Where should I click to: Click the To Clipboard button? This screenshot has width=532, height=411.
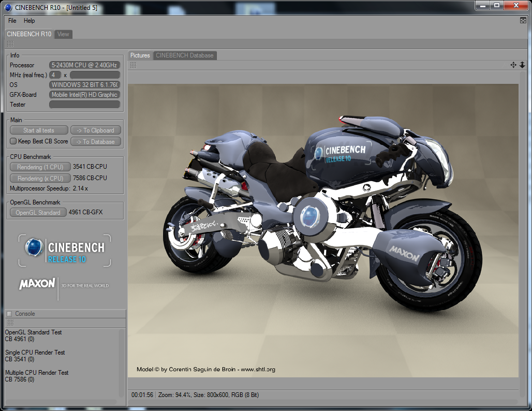point(95,130)
